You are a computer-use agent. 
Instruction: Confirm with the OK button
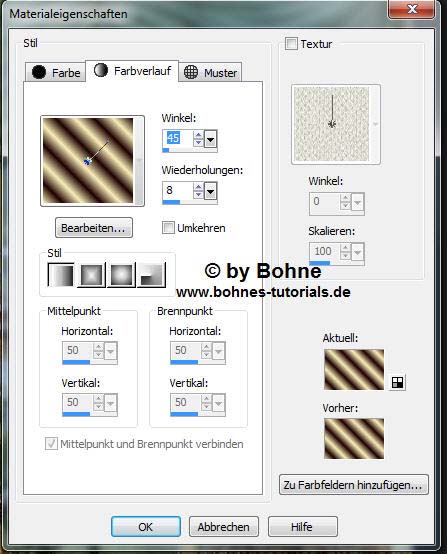click(x=146, y=527)
